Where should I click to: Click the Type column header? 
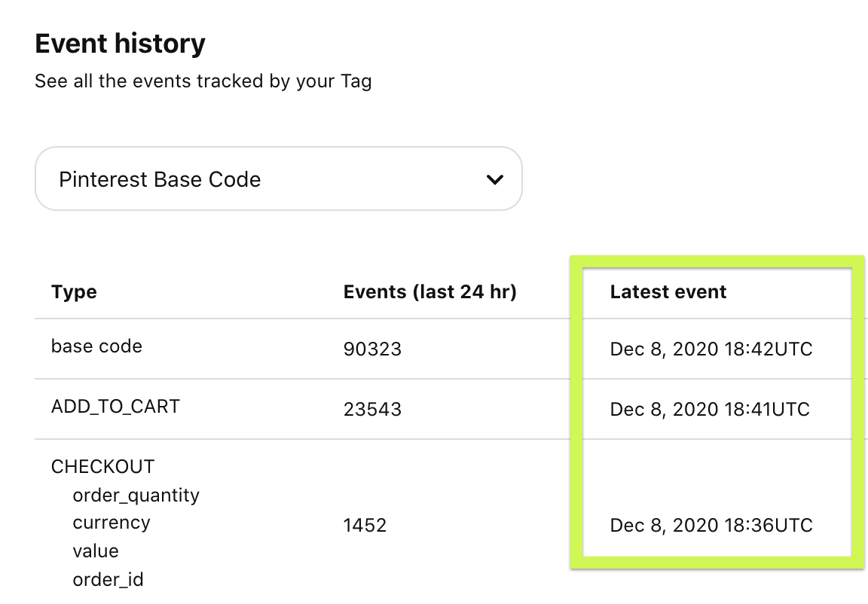pos(74,292)
